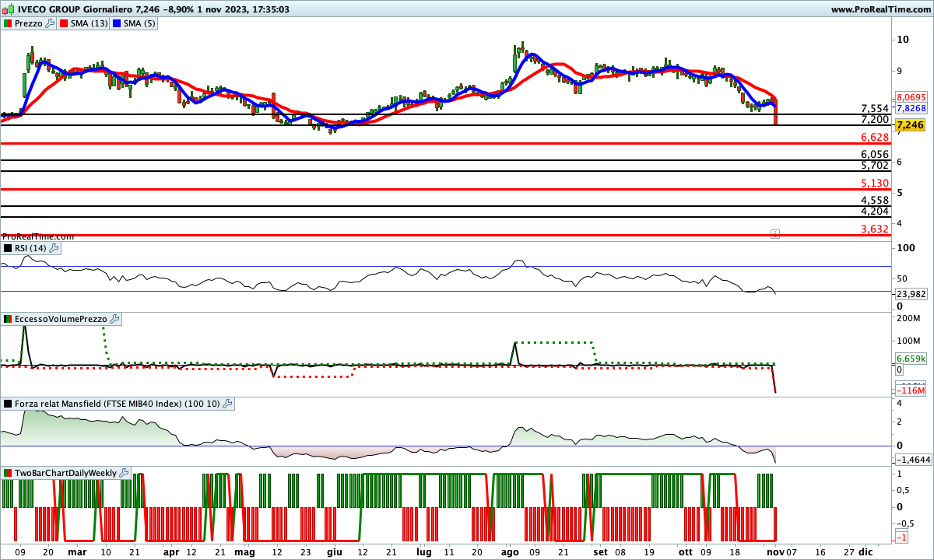Viewport: 934px width, 560px height.
Task: Click the red 6,628 level label
Action: click(875, 137)
